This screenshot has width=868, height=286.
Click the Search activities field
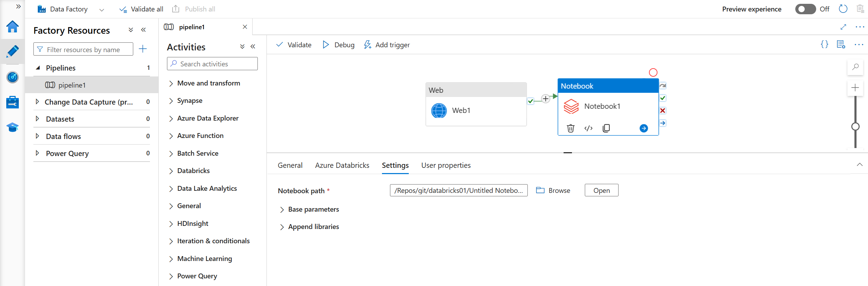click(212, 64)
